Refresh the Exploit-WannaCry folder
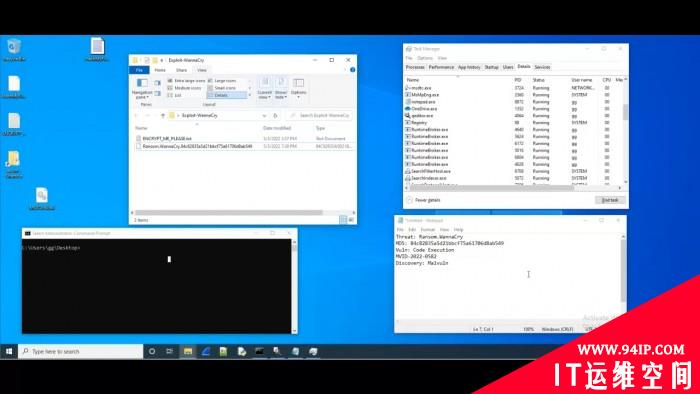 [x=275, y=116]
